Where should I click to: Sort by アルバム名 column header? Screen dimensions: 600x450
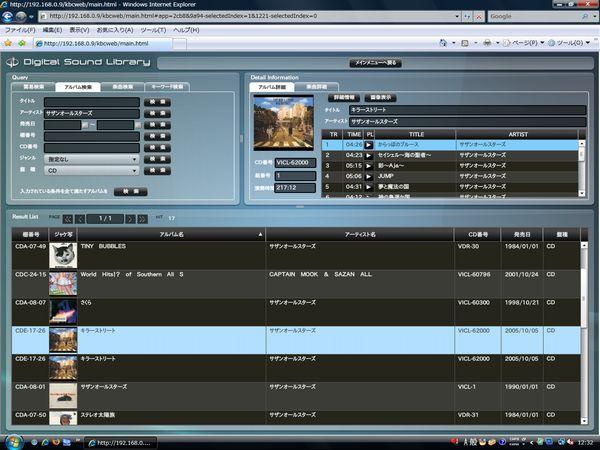click(x=158, y=233)
